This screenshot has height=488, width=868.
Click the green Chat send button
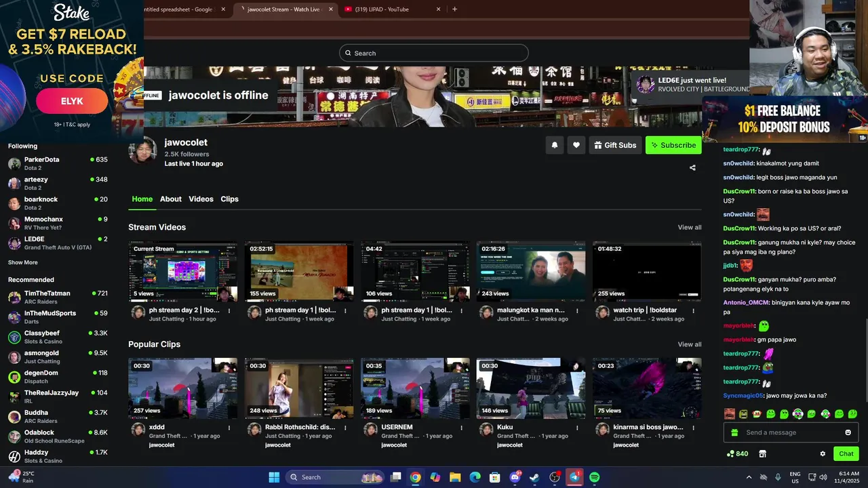point(846,454)
